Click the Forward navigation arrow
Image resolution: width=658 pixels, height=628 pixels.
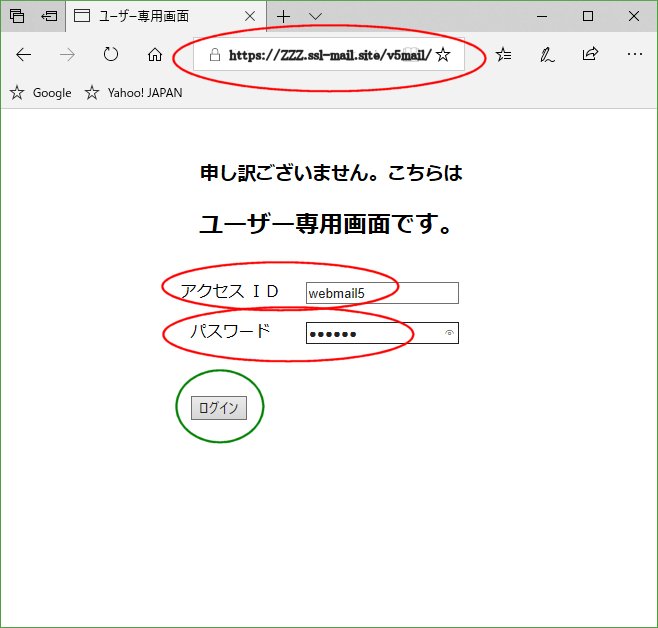tap(67, 55)
